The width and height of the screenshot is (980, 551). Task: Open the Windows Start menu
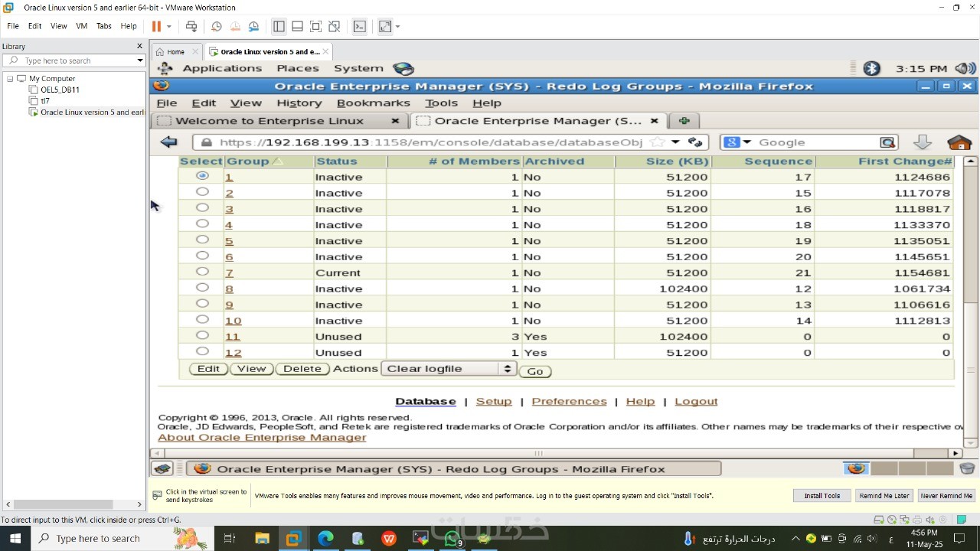(15, 539)
